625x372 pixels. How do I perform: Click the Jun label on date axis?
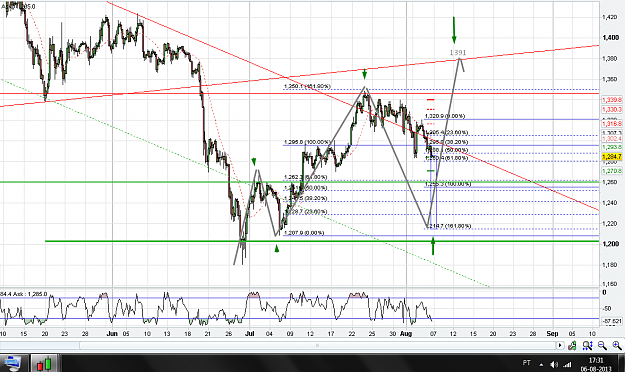(x=112, y=333)
